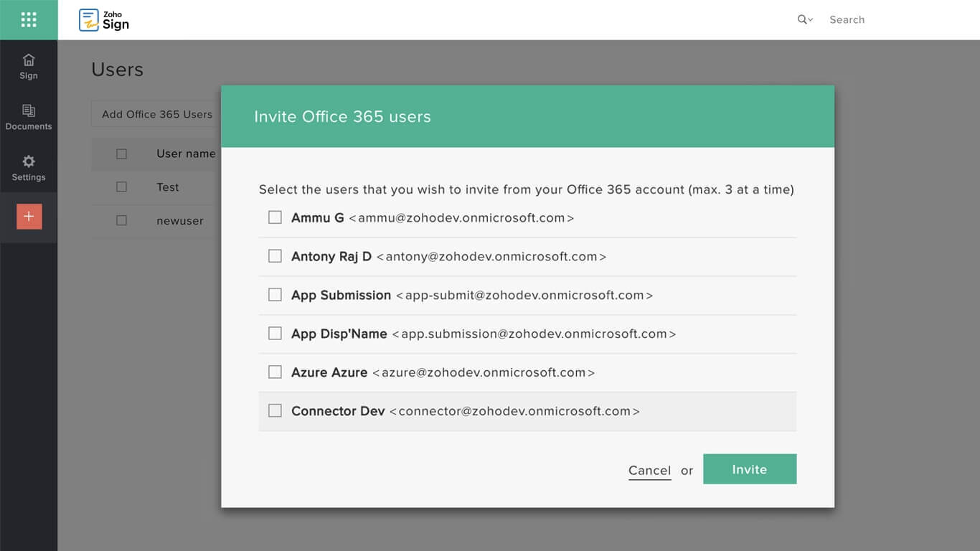Click the red plus create button
Screen dimensions: 980x551
(x=29, y=217)
